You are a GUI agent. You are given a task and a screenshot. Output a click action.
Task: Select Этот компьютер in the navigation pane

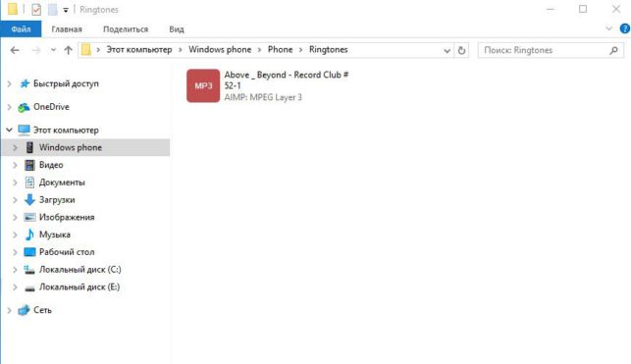[66, 130]
